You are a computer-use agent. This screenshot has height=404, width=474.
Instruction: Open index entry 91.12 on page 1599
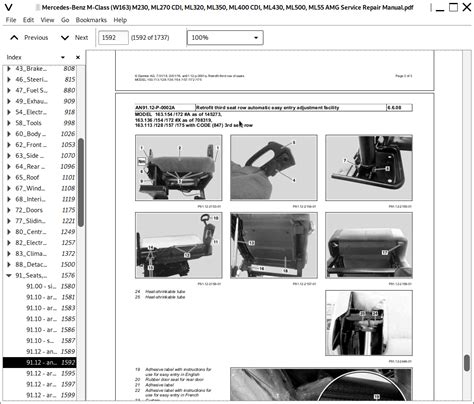40,395
